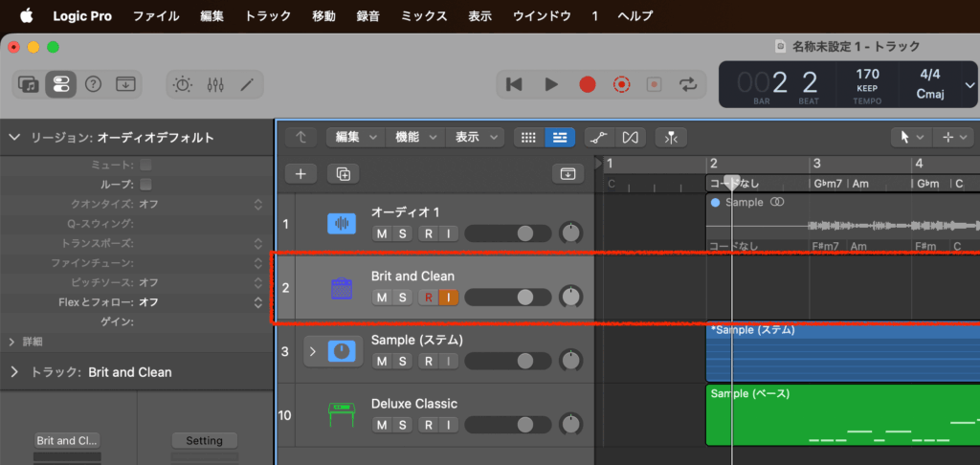Click the back-up-level arrow in Tracks area

(301, 138)
